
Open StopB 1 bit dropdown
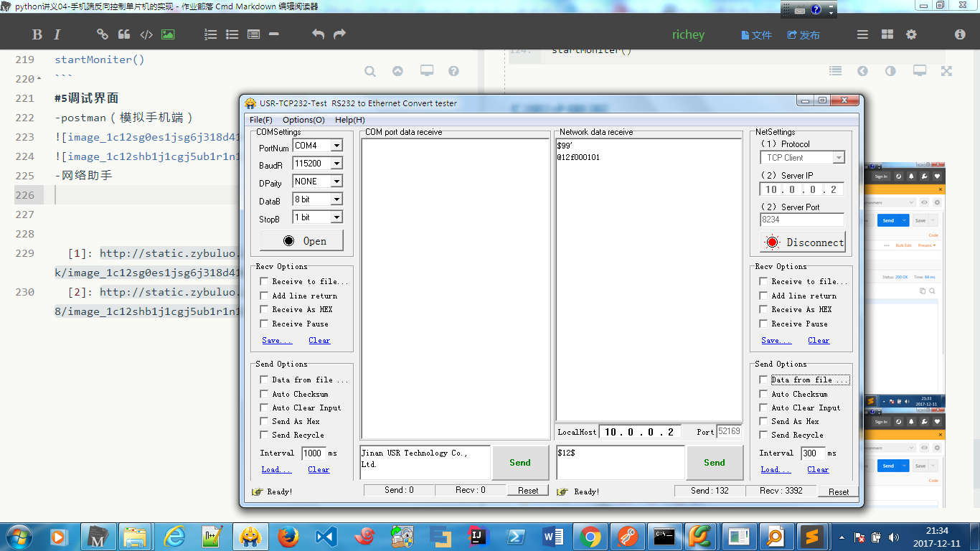[336, 217]
